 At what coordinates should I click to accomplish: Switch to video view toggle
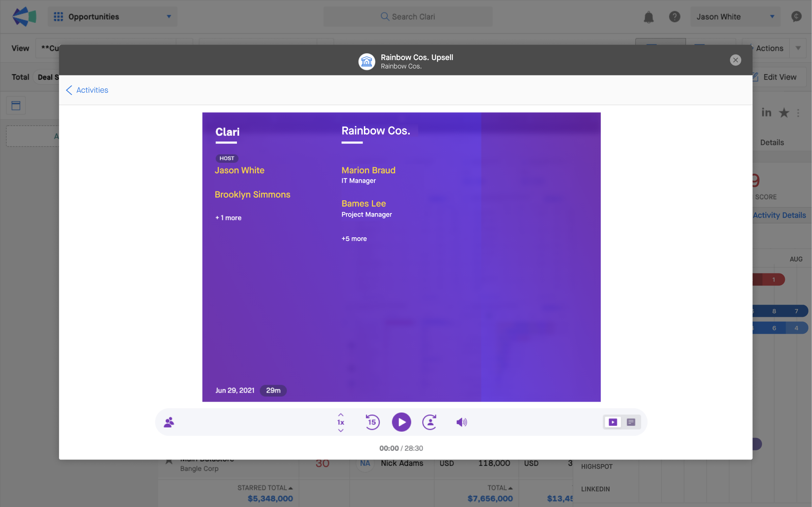[x=613, y=422]
